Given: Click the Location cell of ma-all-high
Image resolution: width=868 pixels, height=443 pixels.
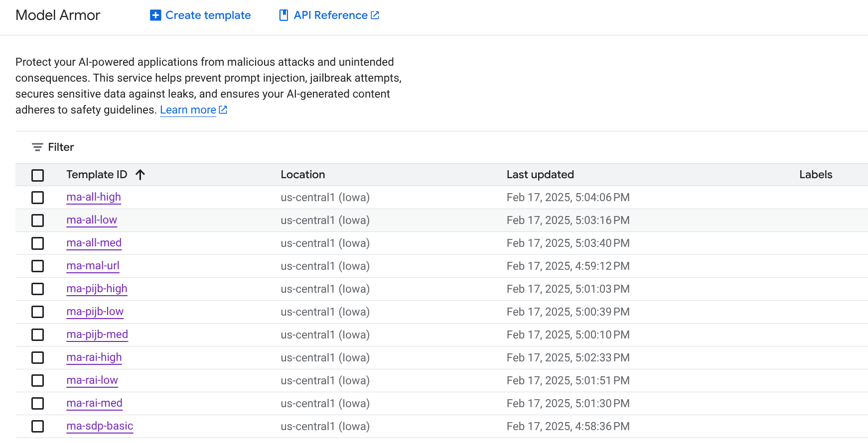Looking at the screenshot, I should tap(325, 198).
